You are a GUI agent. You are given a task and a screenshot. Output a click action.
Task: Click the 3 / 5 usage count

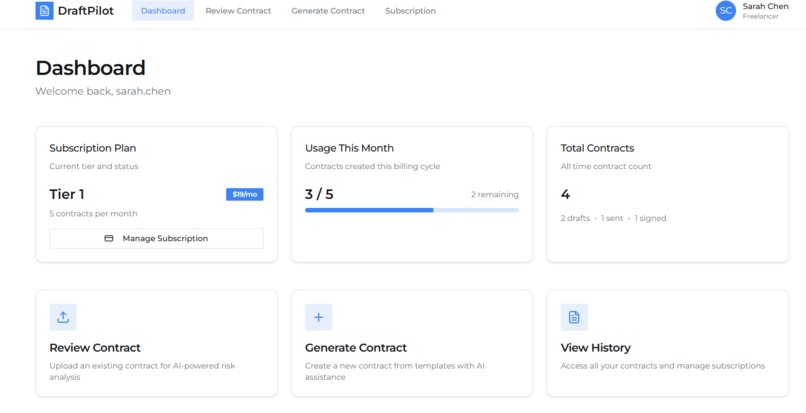(319, 194)
